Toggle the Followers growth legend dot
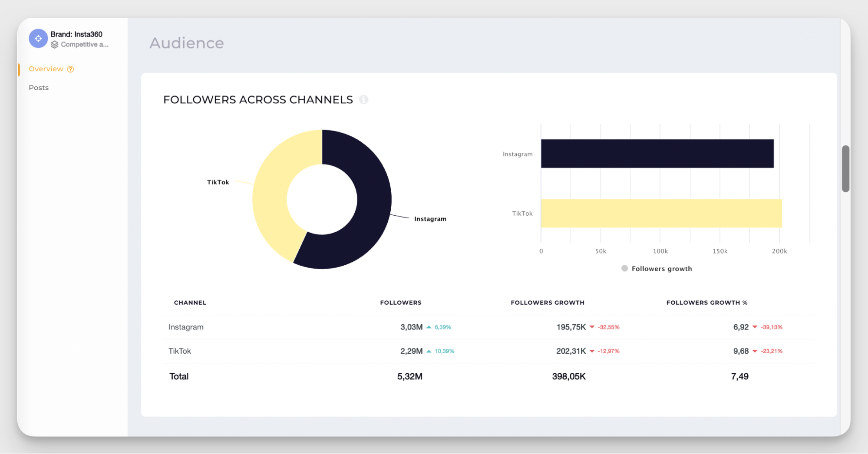The width and height of the screenshot is (868, 454). coord(624,269)
